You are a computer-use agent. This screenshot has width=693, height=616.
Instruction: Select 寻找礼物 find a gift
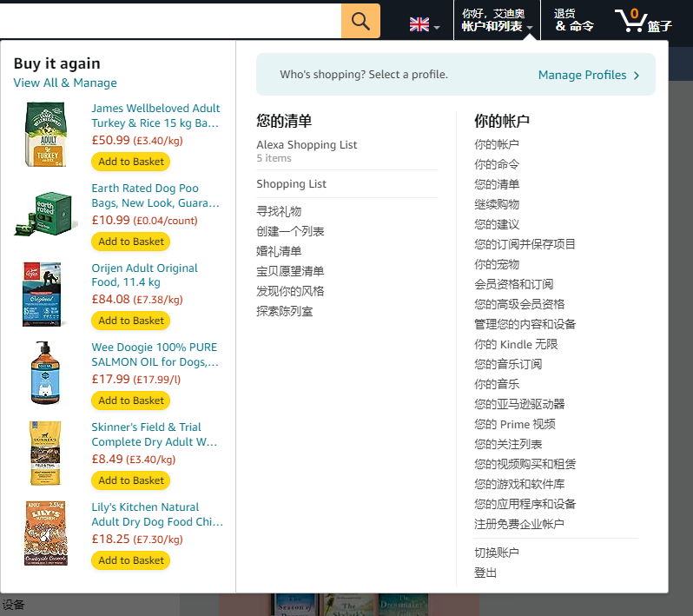tap(279, 211)
